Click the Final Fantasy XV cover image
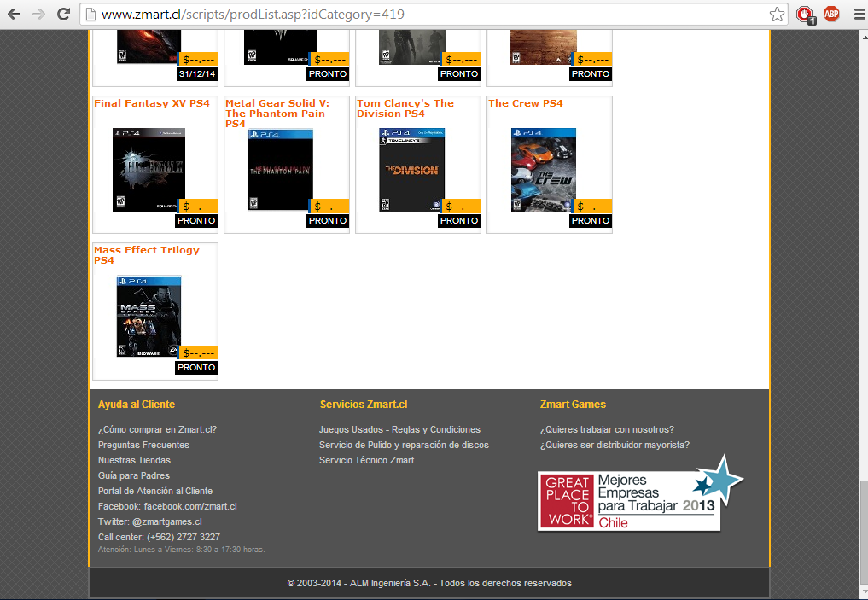868x600 pixels. [x=149, y=170]
